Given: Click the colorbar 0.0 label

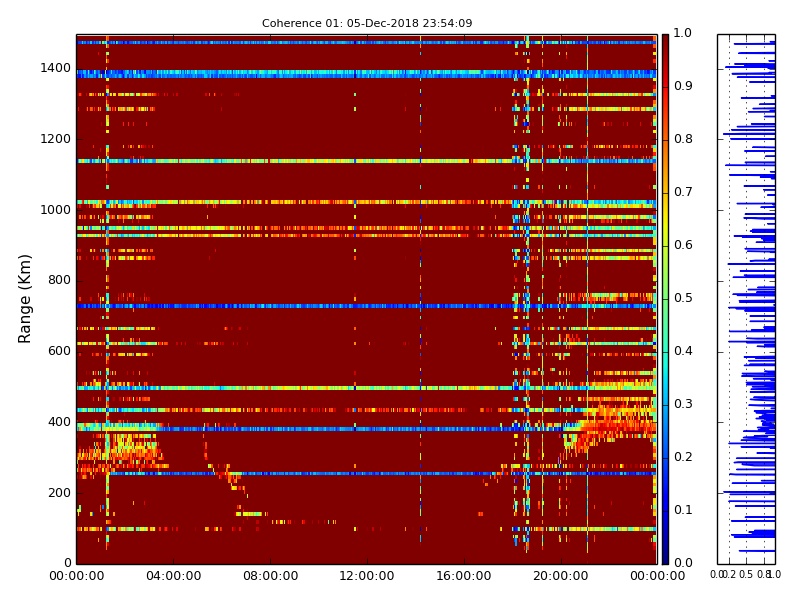Looking at the screenshot, I should (x=683, y=563).
